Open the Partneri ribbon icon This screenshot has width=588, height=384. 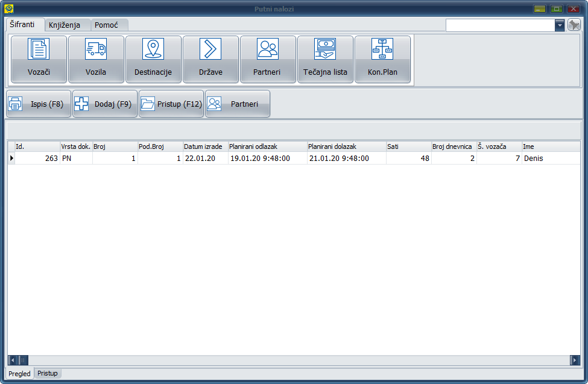[x=268, y=59]
